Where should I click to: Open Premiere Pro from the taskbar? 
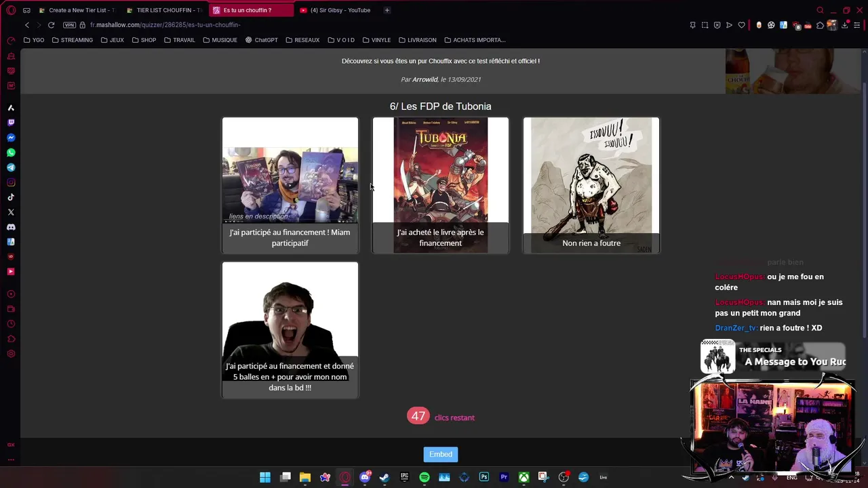504,477
